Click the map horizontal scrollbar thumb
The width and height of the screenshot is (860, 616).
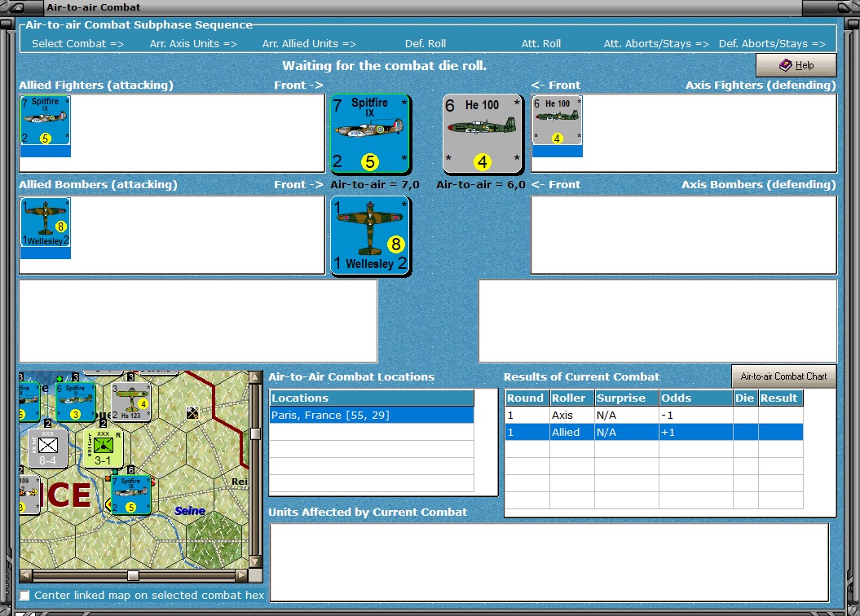click(133, 575)
